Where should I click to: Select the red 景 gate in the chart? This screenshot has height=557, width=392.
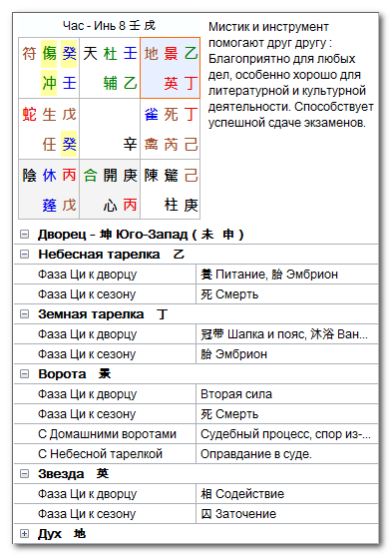pos(171,54)
